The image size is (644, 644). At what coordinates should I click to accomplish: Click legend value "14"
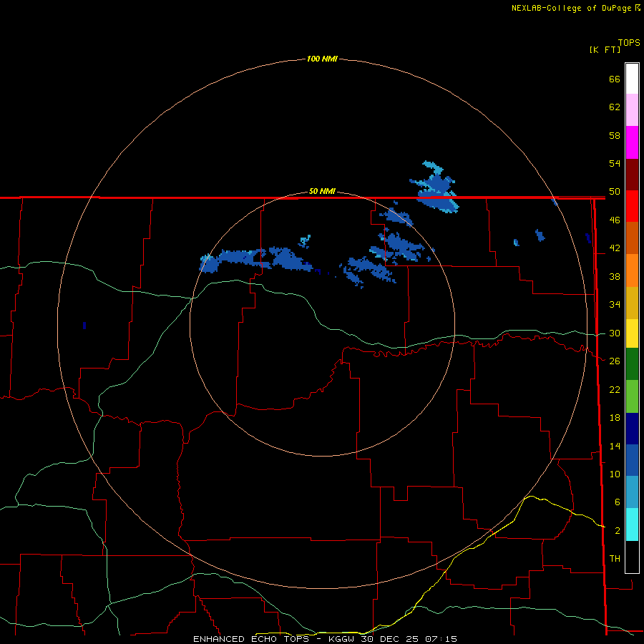pyautogui.click(x=615, y=446)
